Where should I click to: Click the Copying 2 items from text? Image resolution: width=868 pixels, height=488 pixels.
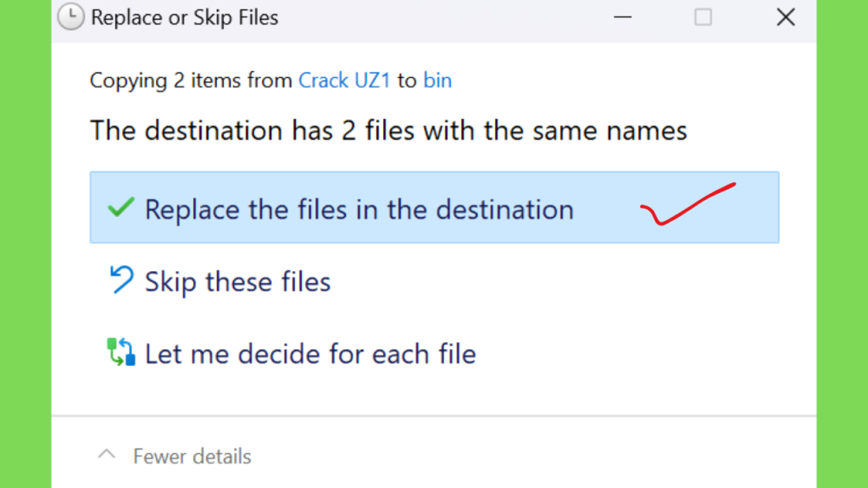point(191,80)
